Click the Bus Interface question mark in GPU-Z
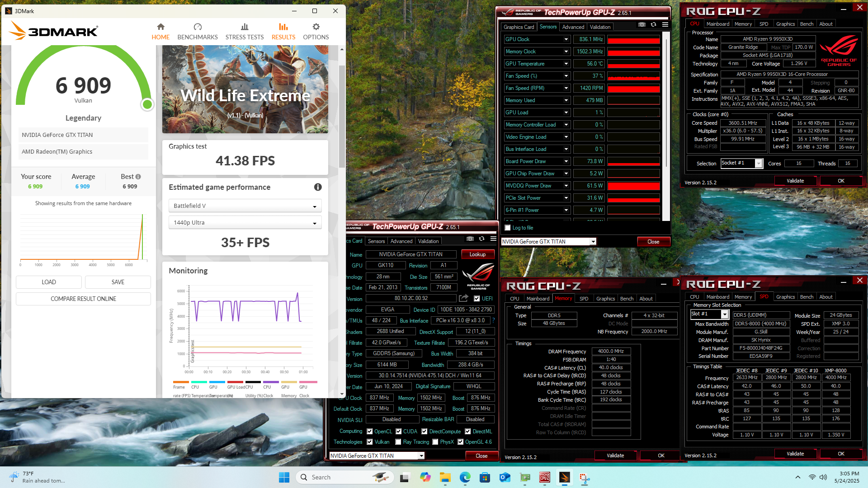Image resolution: width=868 pixels, height=488 pixels. pos(493,320)
